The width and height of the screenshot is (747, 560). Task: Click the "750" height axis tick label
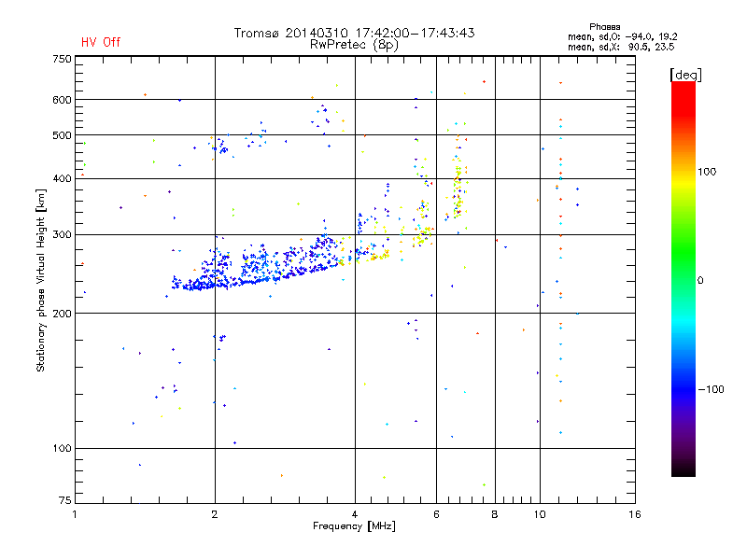(x=62, y=59)
